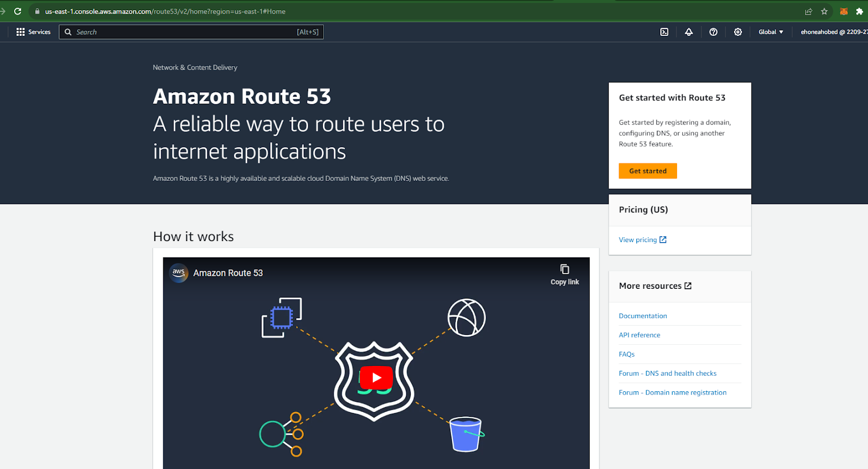Click the Amazon Route 53 video title
The image size is (868, 469).
point(228,273)
